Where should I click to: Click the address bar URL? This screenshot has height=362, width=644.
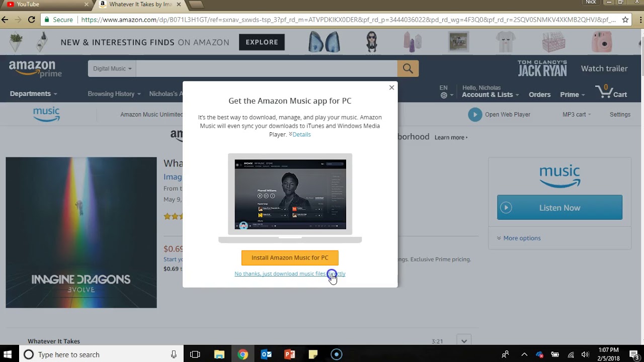pos(348,20)
